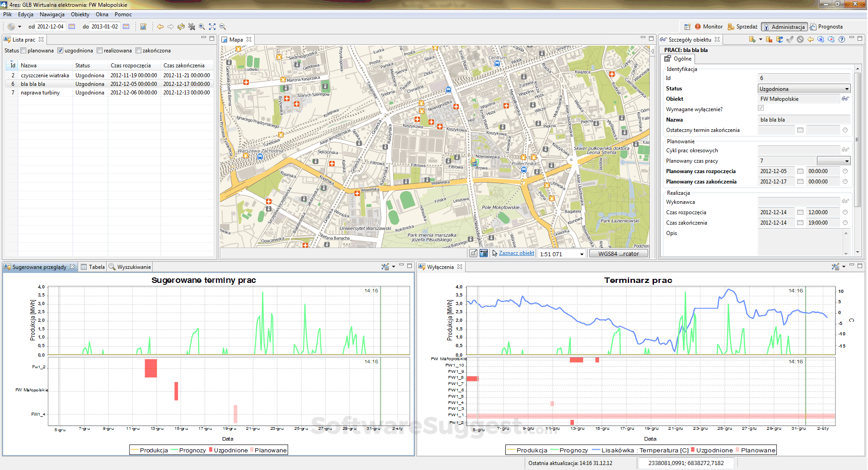Open the "Obiekty" menu
Image resolution: width=868 pixels, height=470 pixels.
coord(80,14)
